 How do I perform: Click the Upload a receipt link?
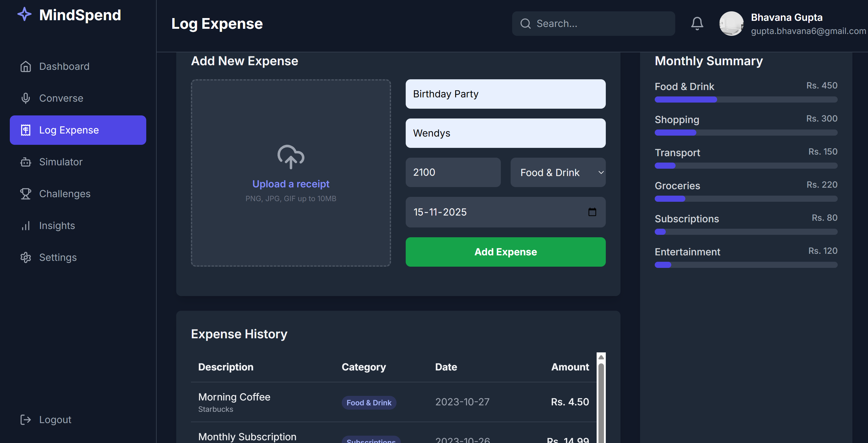point(291,184)
